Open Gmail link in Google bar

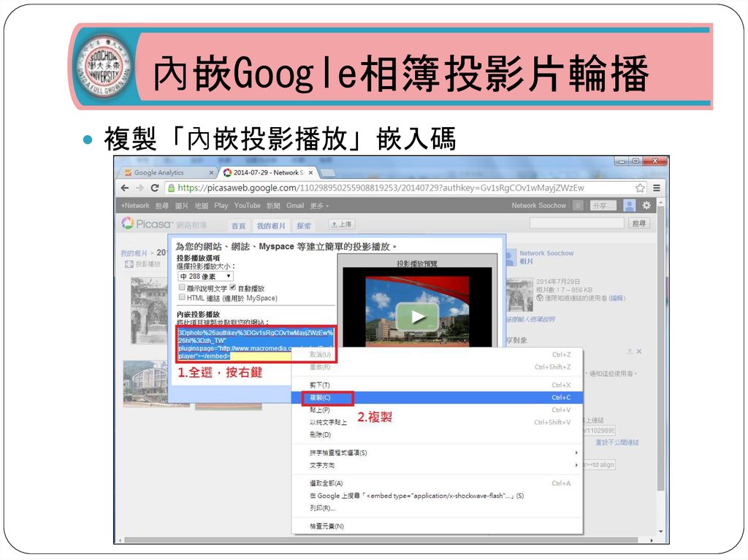click(x=295, y=206)
